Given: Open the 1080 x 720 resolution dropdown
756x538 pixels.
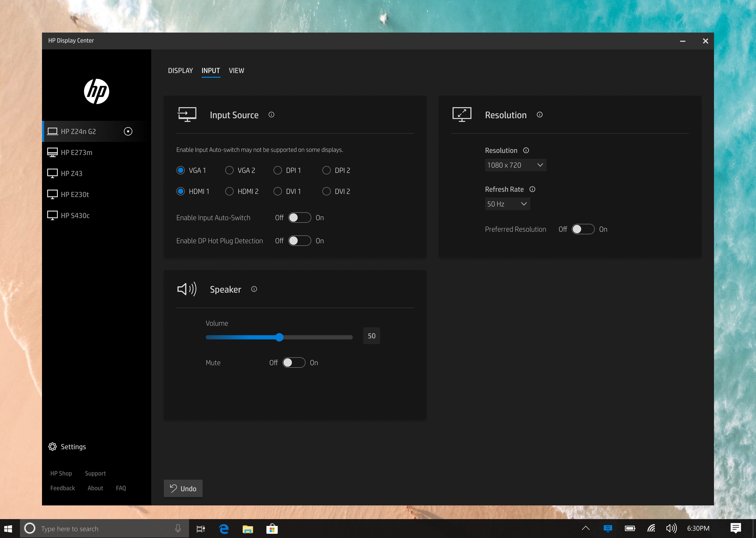Looking at the screenshot, I should point(515,165).
